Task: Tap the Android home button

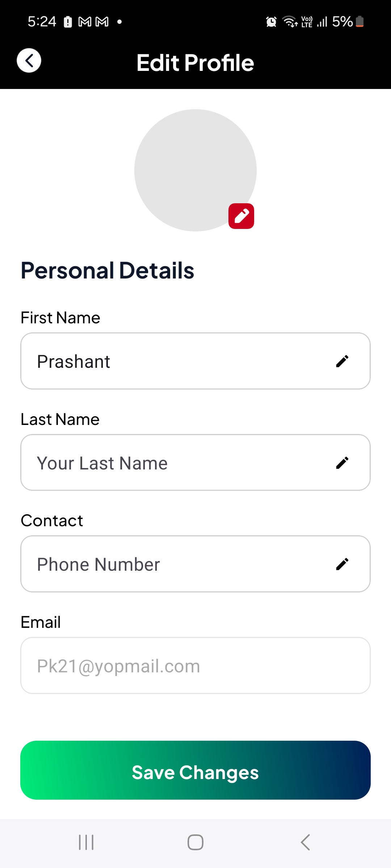Action: coord(195,842)
